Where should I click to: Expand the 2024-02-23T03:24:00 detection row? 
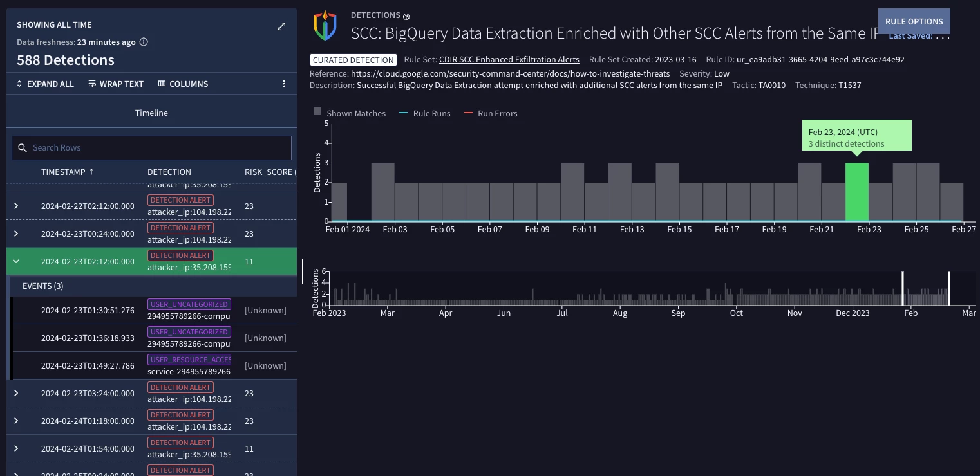[16, 393]
